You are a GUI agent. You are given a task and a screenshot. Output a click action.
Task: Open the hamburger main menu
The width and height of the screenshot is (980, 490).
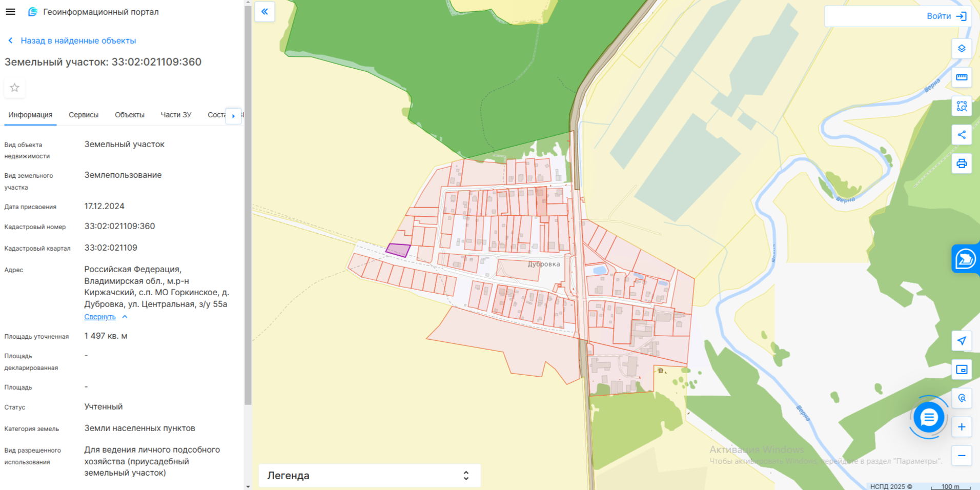(10, 12)
